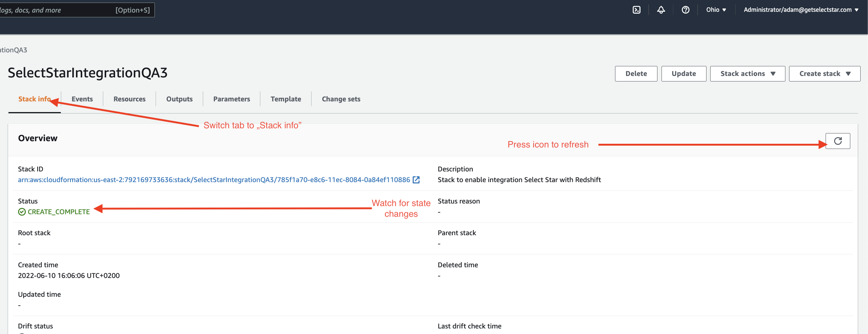
Task: Open the help question-mark icon
Action: (x=685, y=10)
